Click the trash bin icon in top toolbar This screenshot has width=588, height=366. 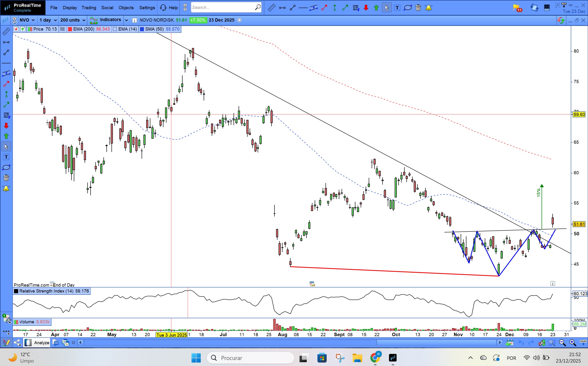pyautogui.click(x=418, y=8)
